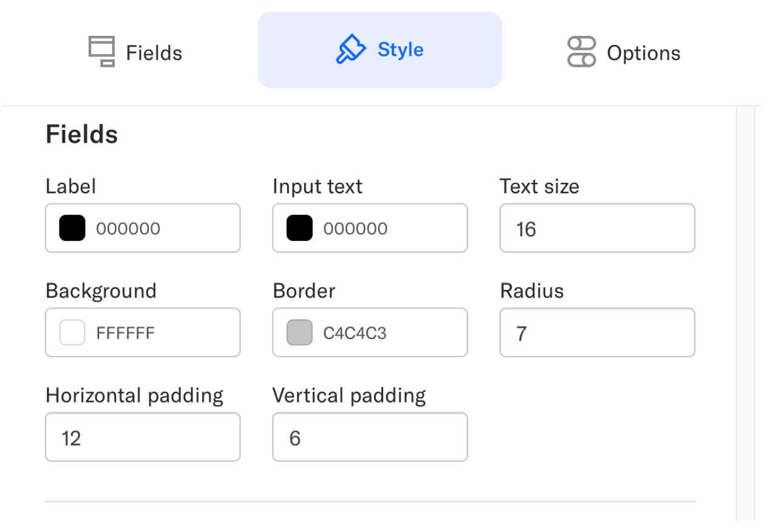Click the Radius caption
Image resolution: width=765 pixels, height=532 pixels.
532,291
